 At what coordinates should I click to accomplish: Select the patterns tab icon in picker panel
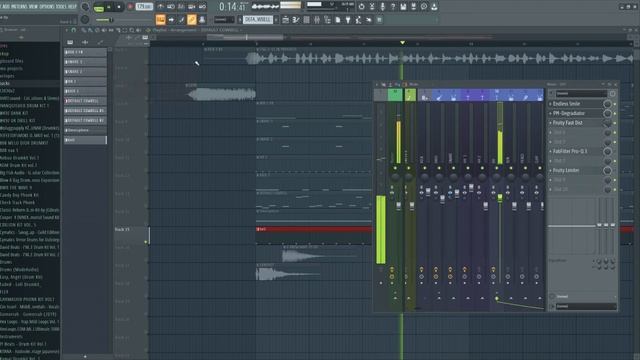pos(70,42)
